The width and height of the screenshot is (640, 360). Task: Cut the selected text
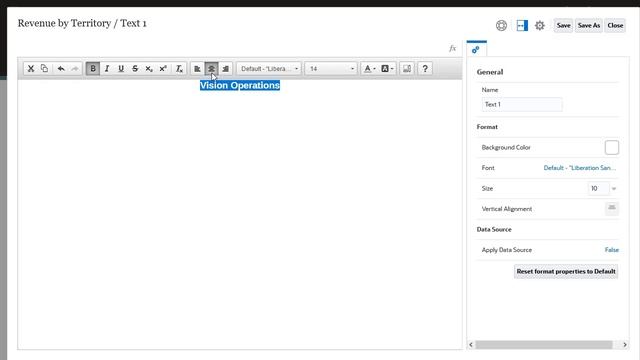pos(31,69)
